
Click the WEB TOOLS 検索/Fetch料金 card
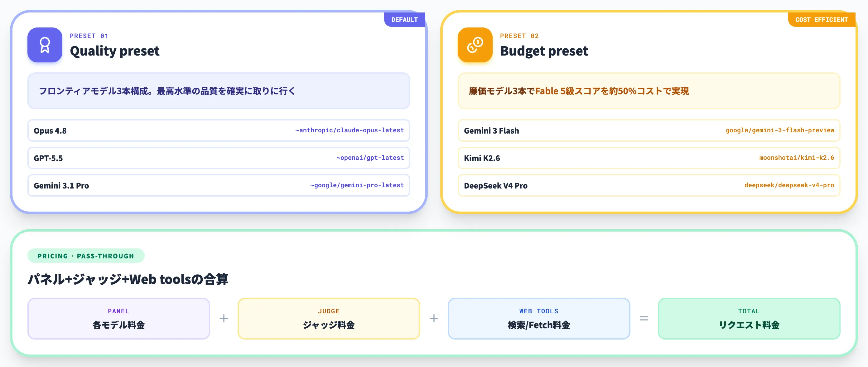point(539,318)
